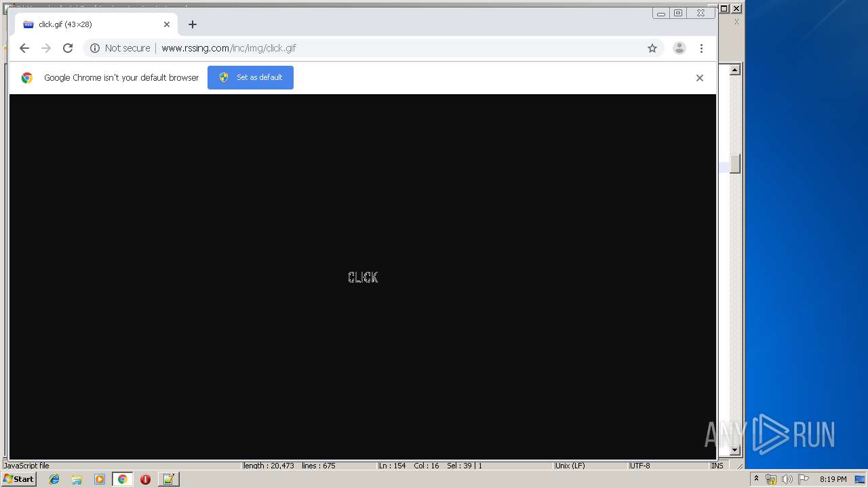Dismiss the default browser infobar

tap(700, 78)
